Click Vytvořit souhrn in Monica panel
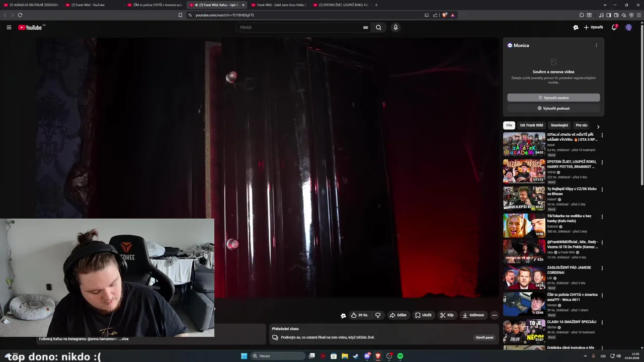The image size is (644, 362). tap(553, 98)
